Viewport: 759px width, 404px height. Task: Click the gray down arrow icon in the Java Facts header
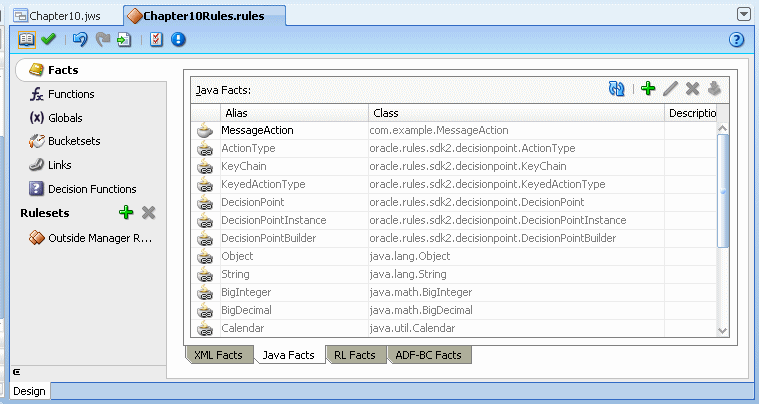tap(714, 89)
